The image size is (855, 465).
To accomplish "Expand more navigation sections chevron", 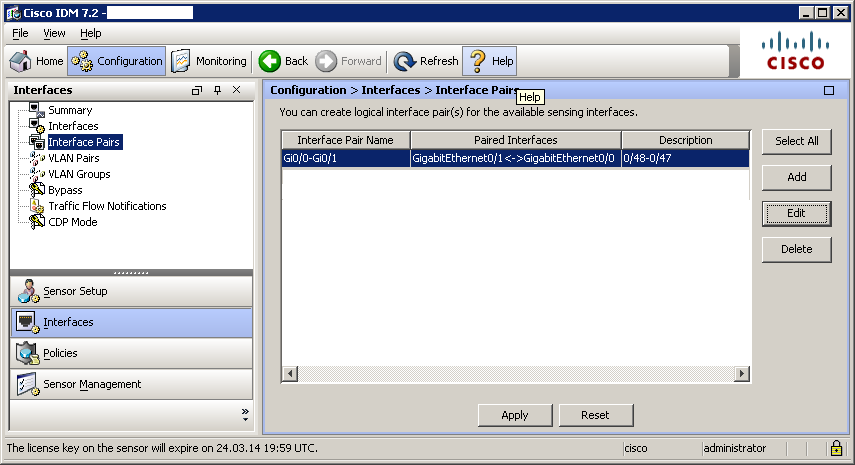I will click(x=245, y=414).
